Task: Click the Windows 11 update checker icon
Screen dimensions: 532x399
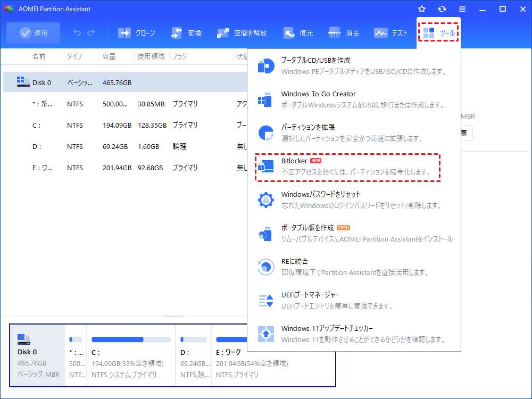Action: point(266,334)
